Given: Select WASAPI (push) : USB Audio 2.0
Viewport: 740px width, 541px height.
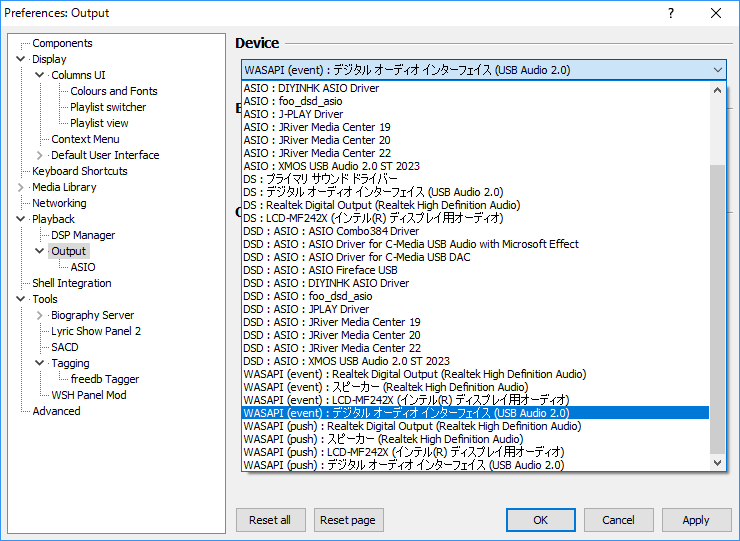Looking at the screenshot, I should point(475,465).
